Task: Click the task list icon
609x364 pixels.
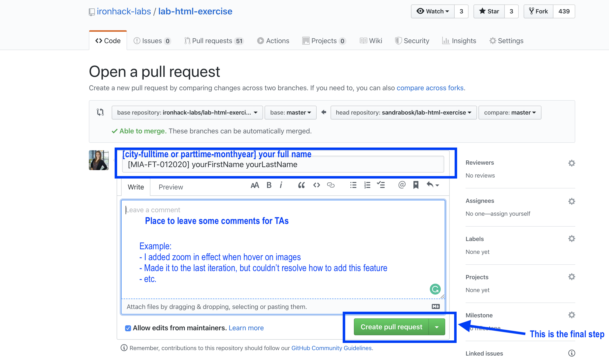Action: 381,185
